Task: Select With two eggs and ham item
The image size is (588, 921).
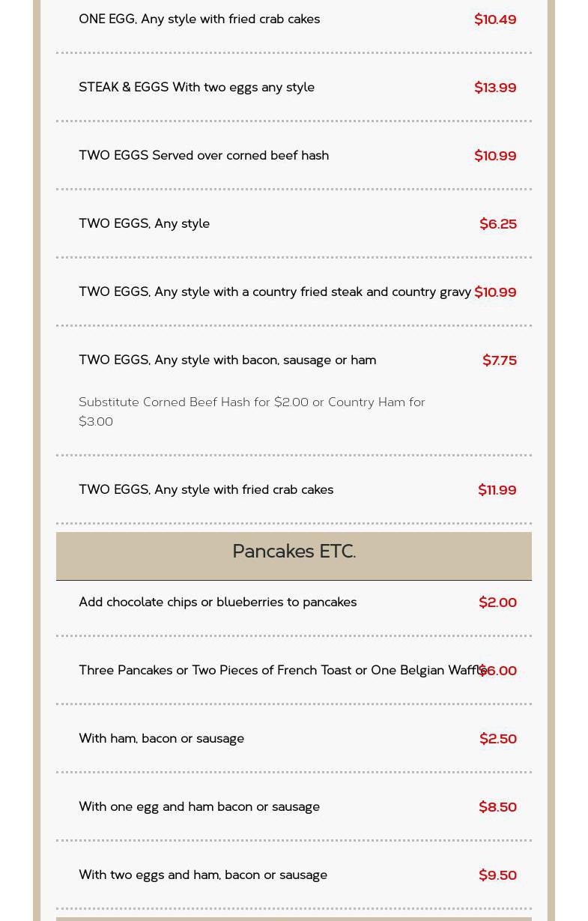Action: pos(203,875)
